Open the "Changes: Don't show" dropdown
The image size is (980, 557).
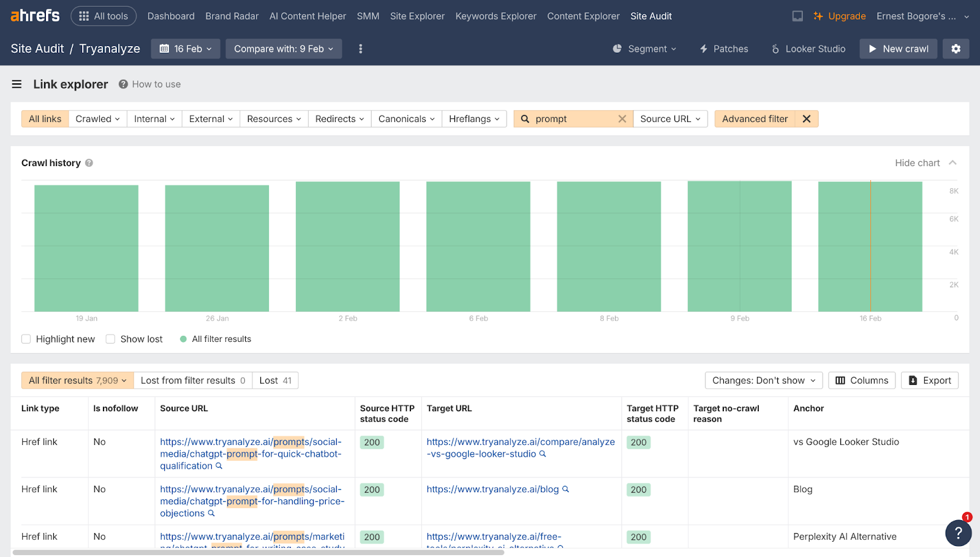pyautogui.click(x=763, y=380)
